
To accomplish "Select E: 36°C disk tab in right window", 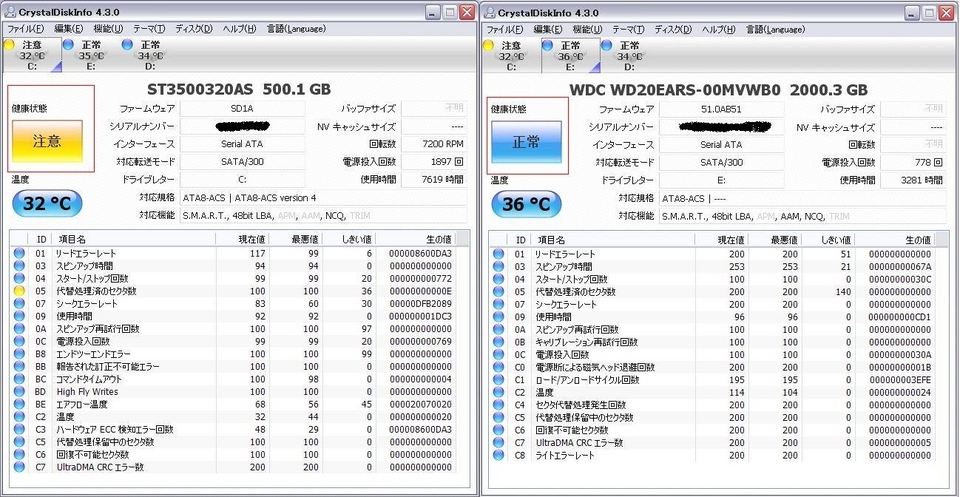I will point(571,56).
